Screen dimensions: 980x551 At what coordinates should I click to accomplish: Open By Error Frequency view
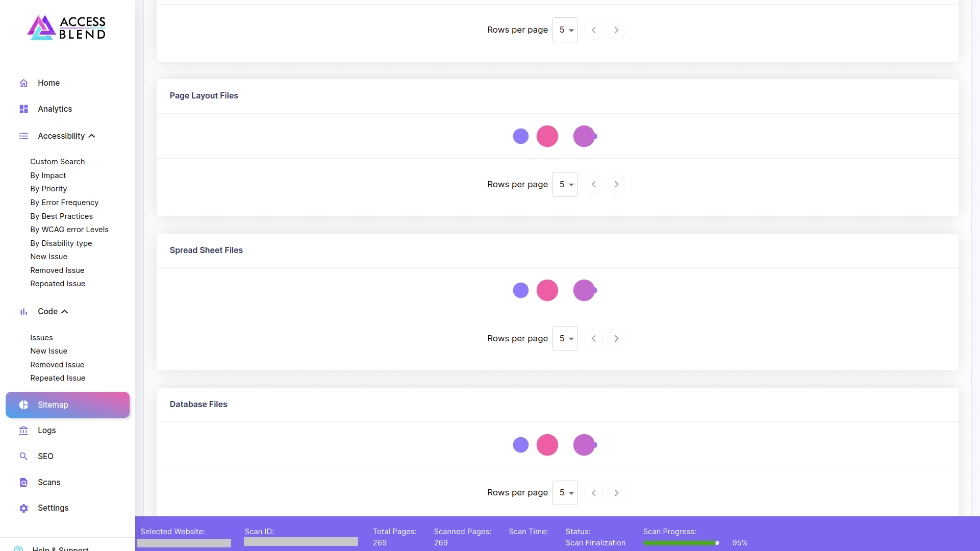pos(64,203)
